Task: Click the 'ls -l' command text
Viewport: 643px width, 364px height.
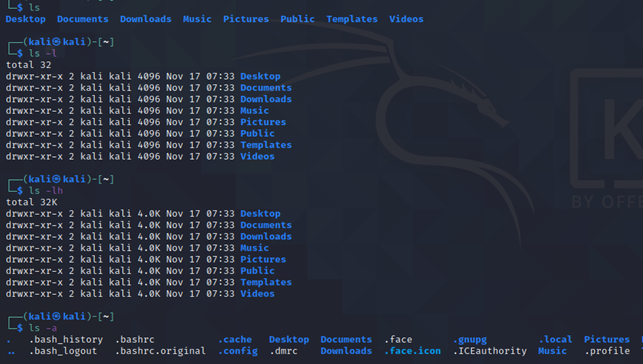Action: (43, 53)
